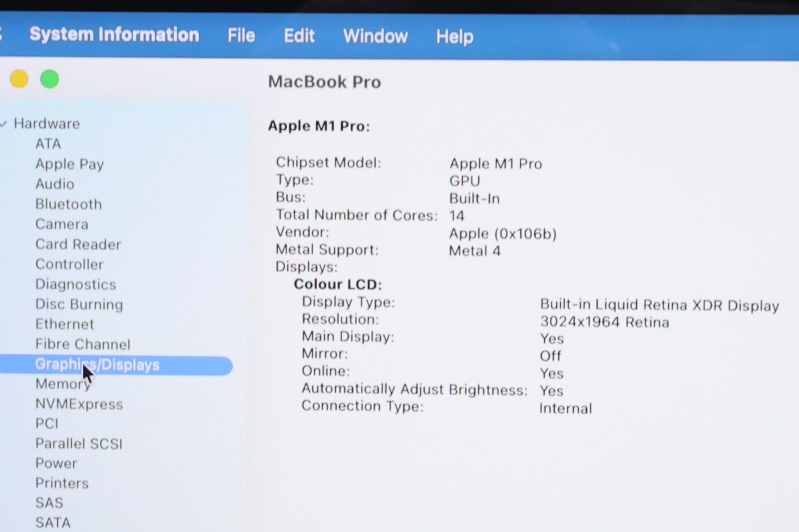Open the Edit menu

(299, 36)
